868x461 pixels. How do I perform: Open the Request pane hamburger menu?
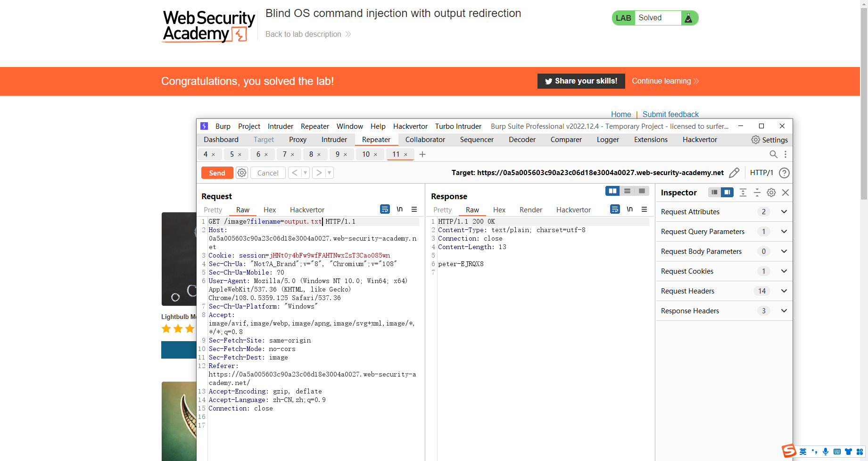(x=414, y=209)
